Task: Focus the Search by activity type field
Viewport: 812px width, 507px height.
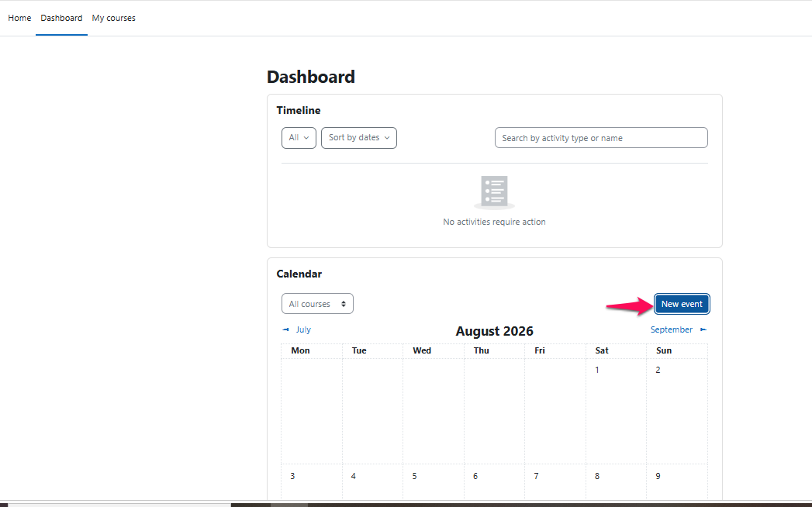Action: point(601,138)
